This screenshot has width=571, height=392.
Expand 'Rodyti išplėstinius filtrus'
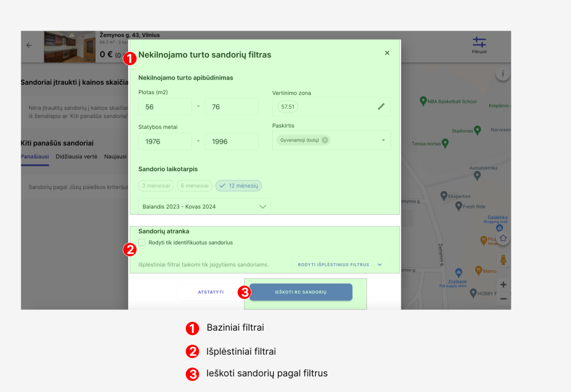[x=340, y=264]
